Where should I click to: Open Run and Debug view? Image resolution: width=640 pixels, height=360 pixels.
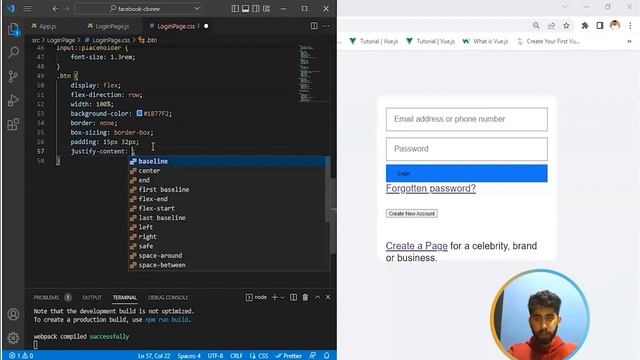(13, 100)
